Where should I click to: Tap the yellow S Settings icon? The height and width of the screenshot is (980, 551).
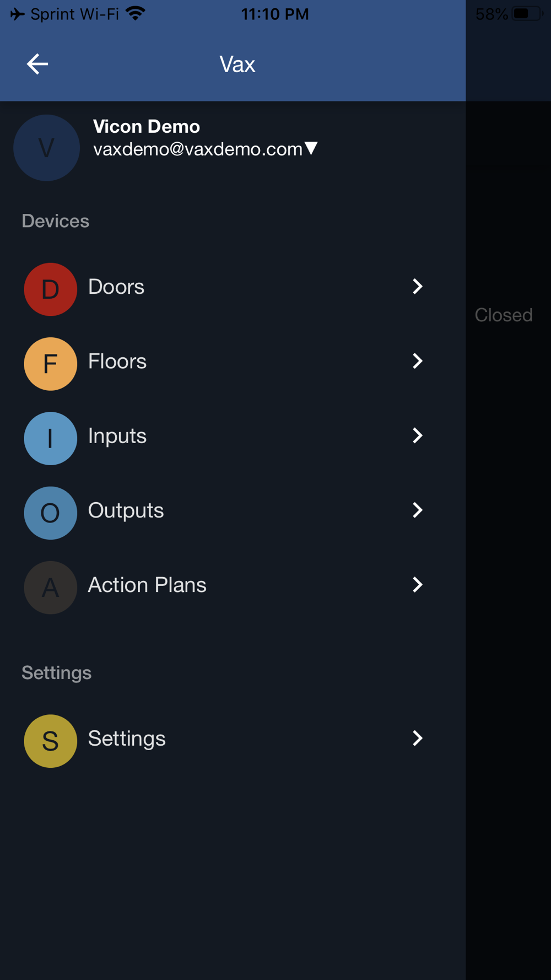(x=50, y=741)
